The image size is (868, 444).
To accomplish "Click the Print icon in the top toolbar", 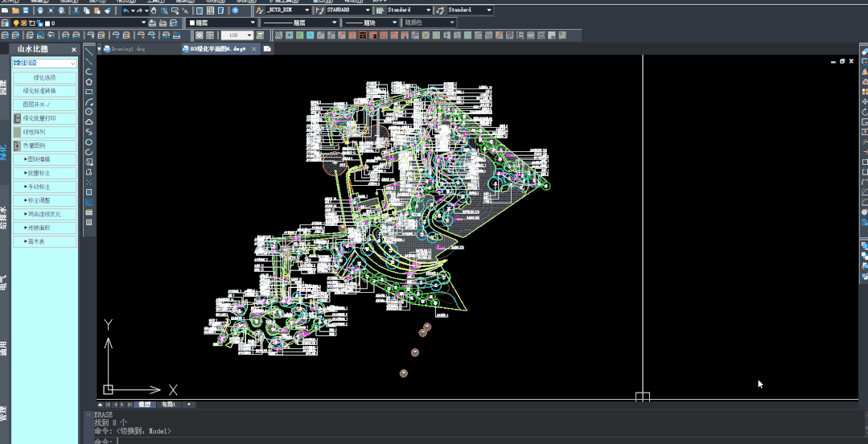I will (x=40, y=10).
